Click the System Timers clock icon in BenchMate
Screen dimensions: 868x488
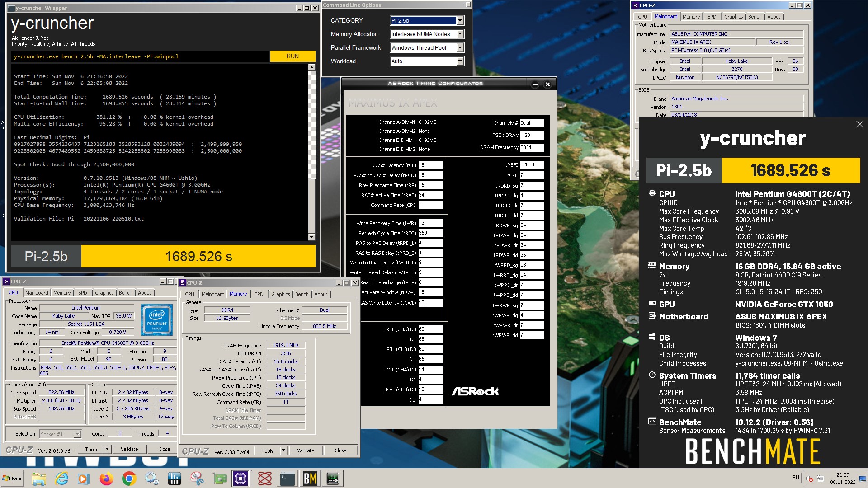click(652, 375)
